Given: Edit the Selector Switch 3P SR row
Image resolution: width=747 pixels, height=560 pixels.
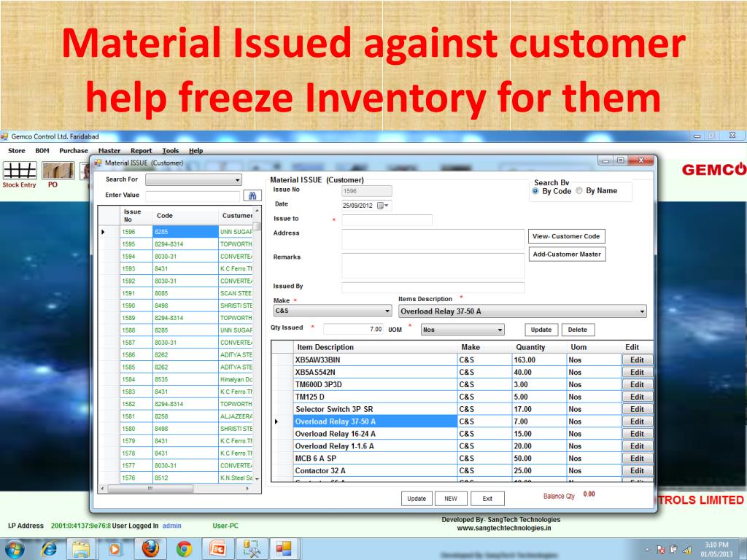Looking at the screenshot, I should (x=637, y=409).
